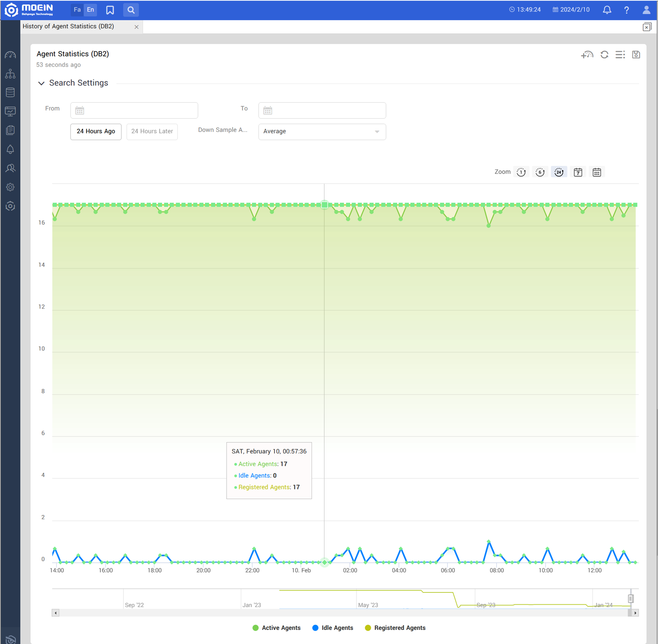Open notifications bell in top bar
This screenshot has height=644, width=658.
[x=607, y=10]
